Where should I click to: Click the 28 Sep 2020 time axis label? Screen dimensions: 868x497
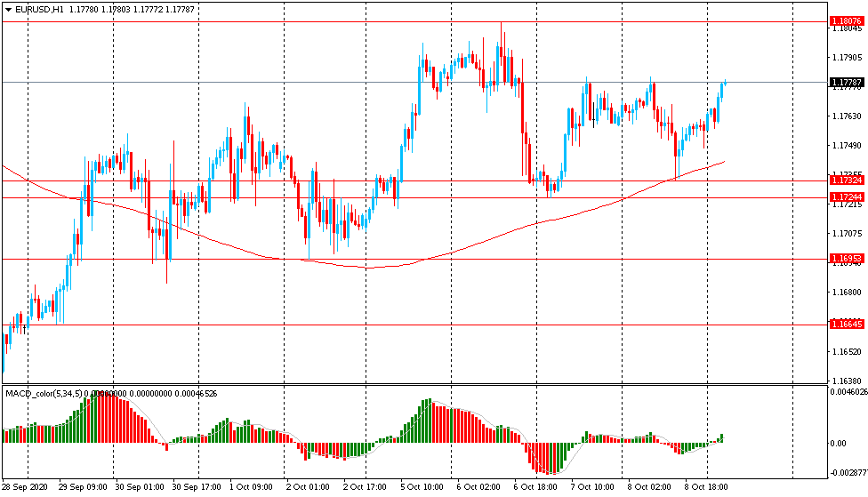coord(24,487)
